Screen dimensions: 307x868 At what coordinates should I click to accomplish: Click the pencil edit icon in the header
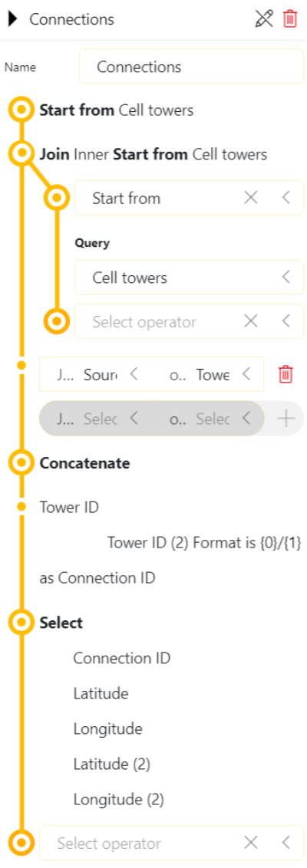tap(264, 19)
